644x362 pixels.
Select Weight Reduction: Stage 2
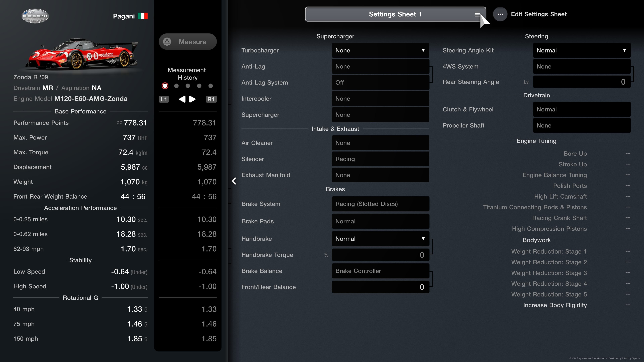(x=549, y=262)
